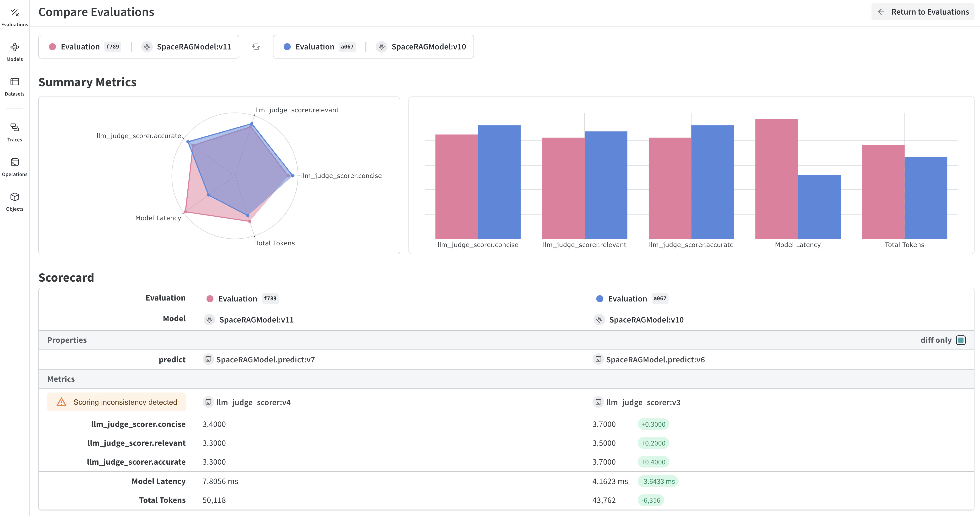Expand the Metrics section header

(61, 379)
